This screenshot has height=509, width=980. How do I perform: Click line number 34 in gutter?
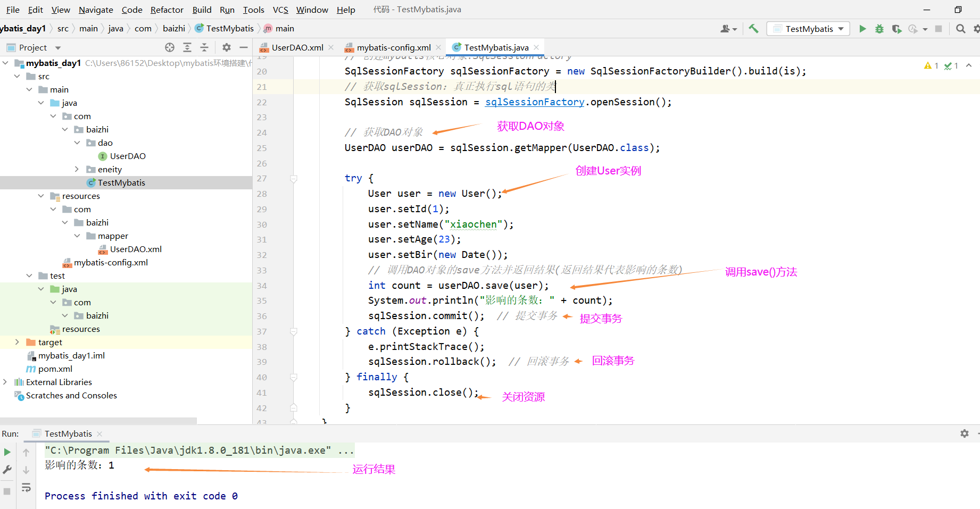pos(262,286)
